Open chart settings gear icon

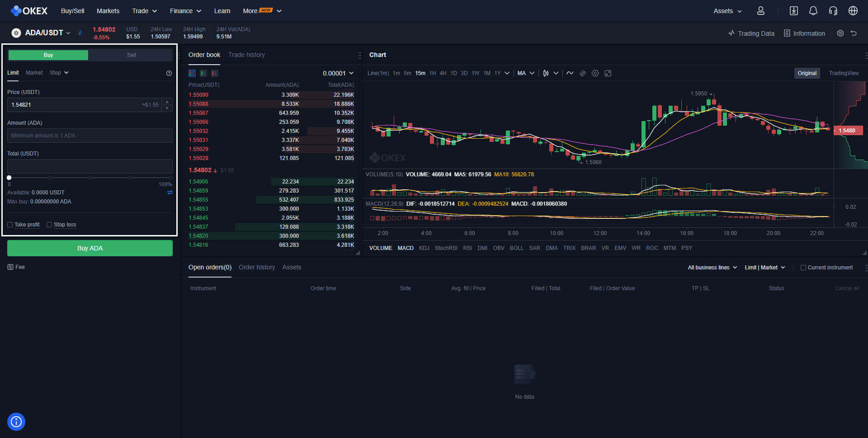click(595, 73)
